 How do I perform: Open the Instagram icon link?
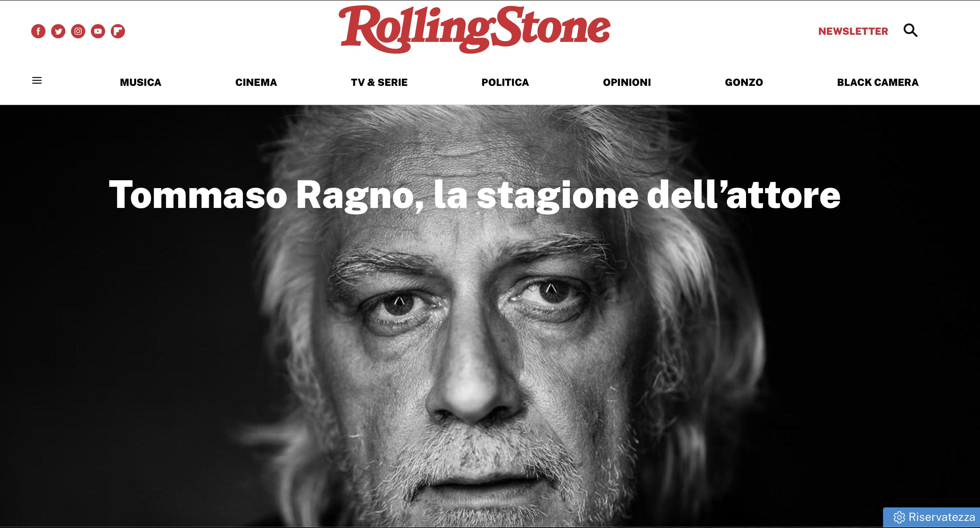78,31
